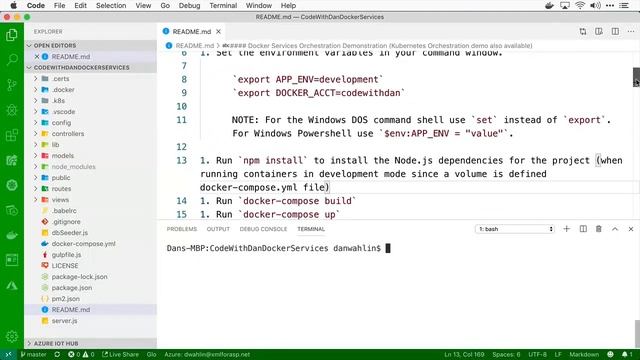Click the open changes icon in editor toolbar
This screenshot has height=360, width=640.
[583, 31]
